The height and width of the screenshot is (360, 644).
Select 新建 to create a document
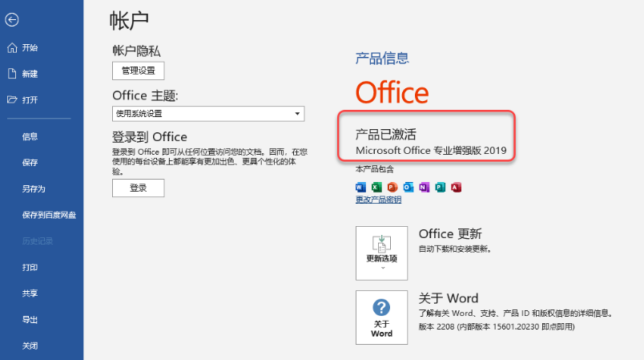pyautogui.click(x=30, y=74)
